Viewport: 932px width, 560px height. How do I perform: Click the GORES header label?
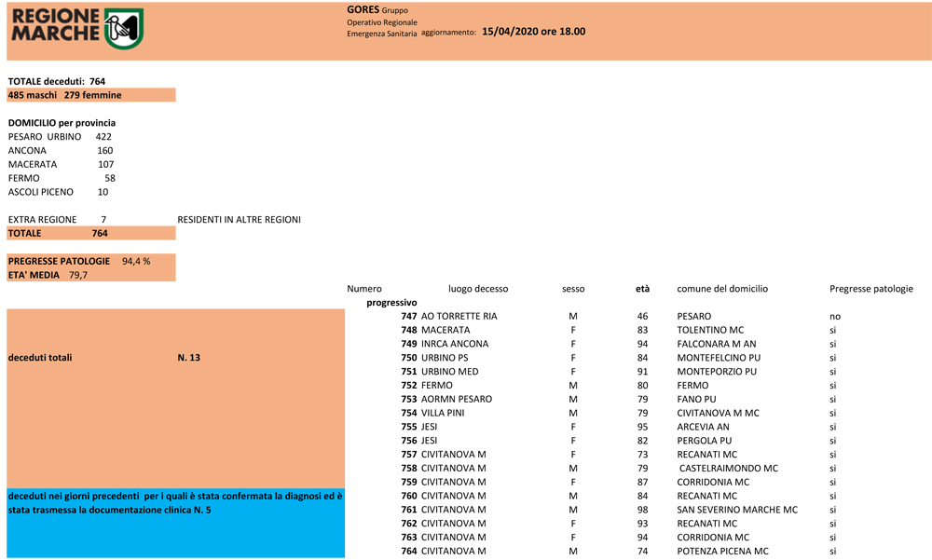point(363,9)
